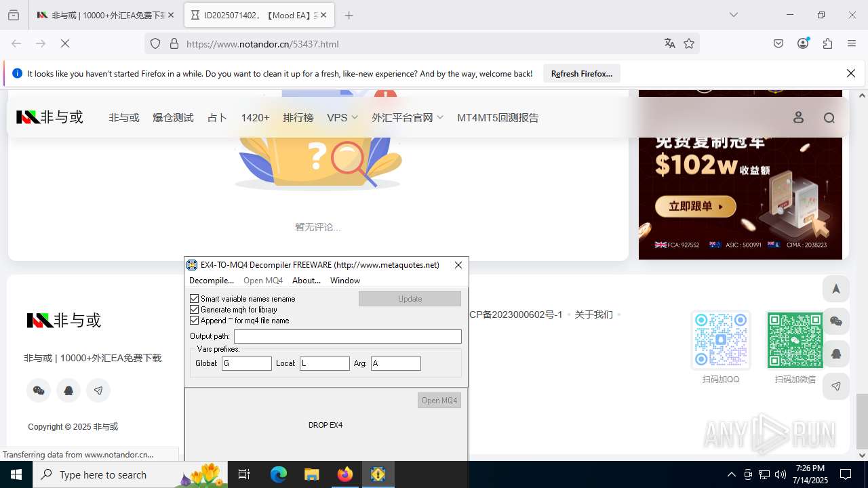This screenshot has height=488, width=868.
Task: Open the 爆仓测试 navigation link
Action: 173,117
